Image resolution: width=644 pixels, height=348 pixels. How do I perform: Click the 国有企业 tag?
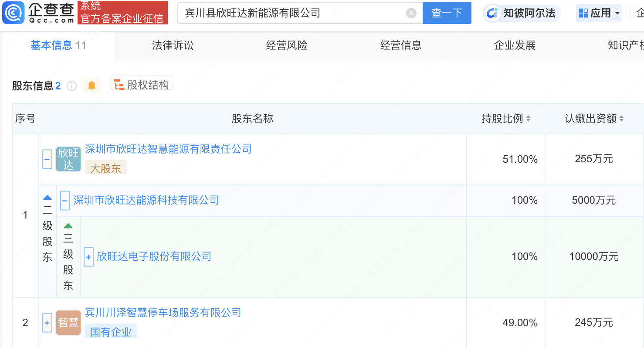[111, 332]
